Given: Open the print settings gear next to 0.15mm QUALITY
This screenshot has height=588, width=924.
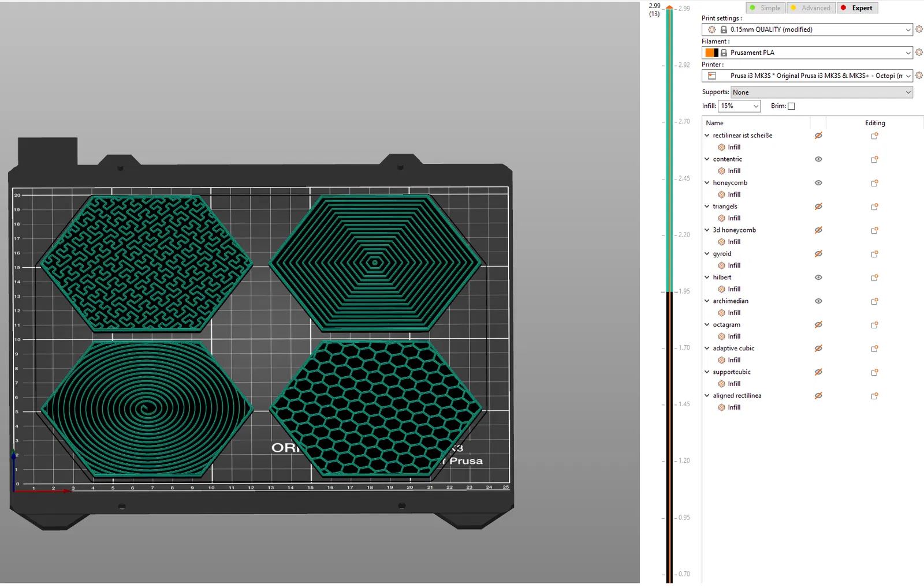Looking at the screenshot, I should click(x=919, y=29).
